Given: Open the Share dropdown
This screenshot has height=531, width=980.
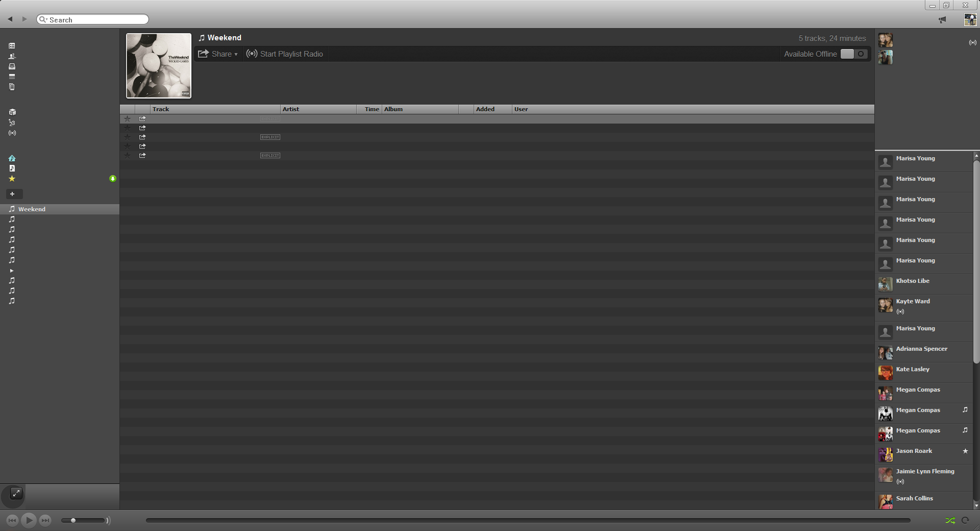Looking at the screenshot, I should tap(218, 54).
